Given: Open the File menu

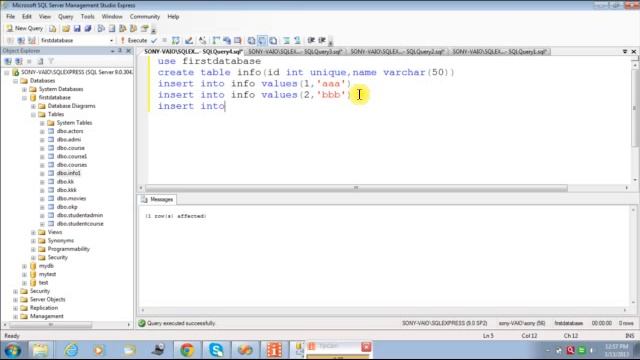Looking at the screenshot, I should pos(11,17).
